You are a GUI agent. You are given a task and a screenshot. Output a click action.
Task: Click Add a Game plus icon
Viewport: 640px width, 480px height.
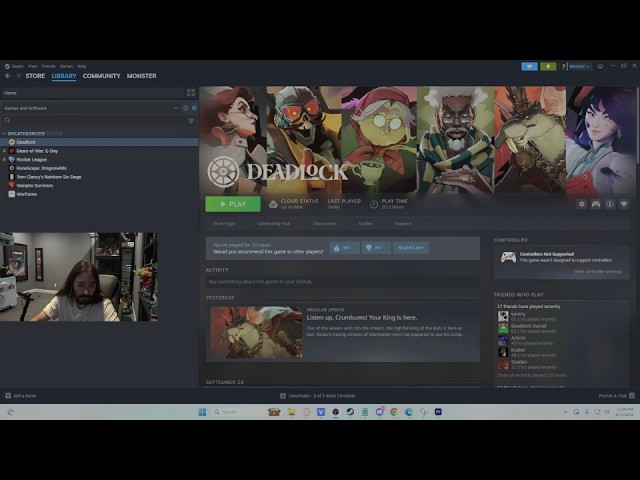tap(8, 396)
